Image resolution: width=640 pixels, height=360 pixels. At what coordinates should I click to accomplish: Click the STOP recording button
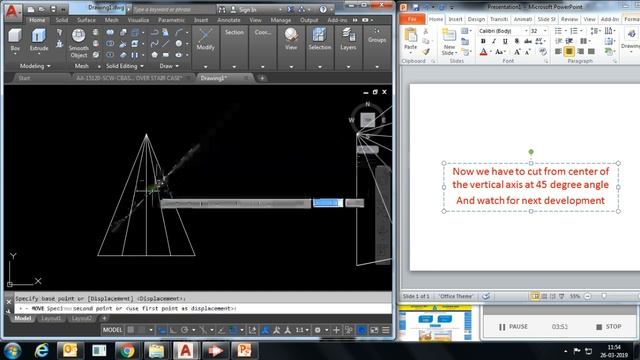click(609, 327)
